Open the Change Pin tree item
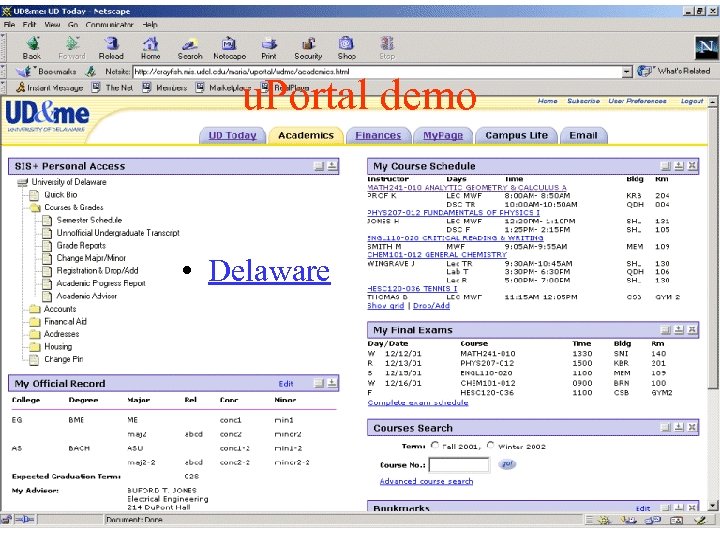The image size is (720, 540). click(x=63, y=360)
